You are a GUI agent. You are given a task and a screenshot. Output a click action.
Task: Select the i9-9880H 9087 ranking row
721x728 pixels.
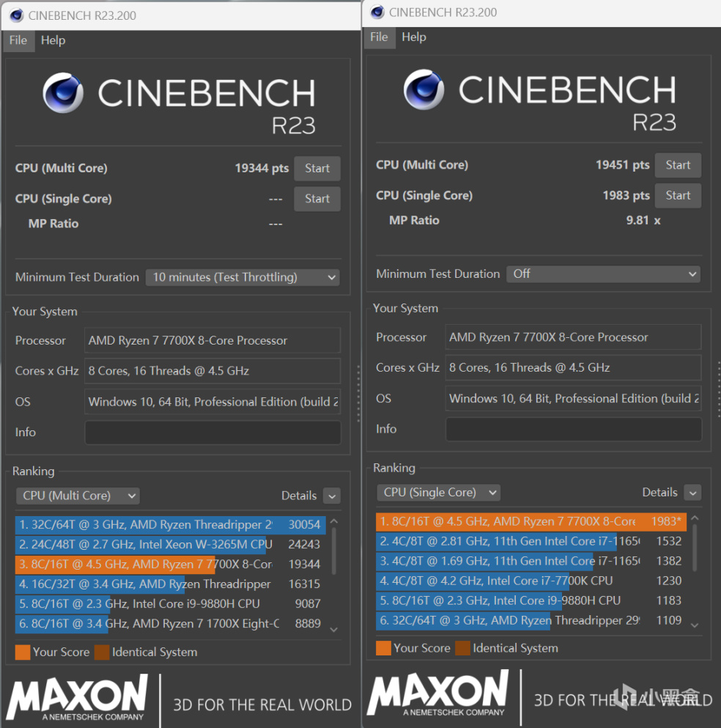point(170,603)
